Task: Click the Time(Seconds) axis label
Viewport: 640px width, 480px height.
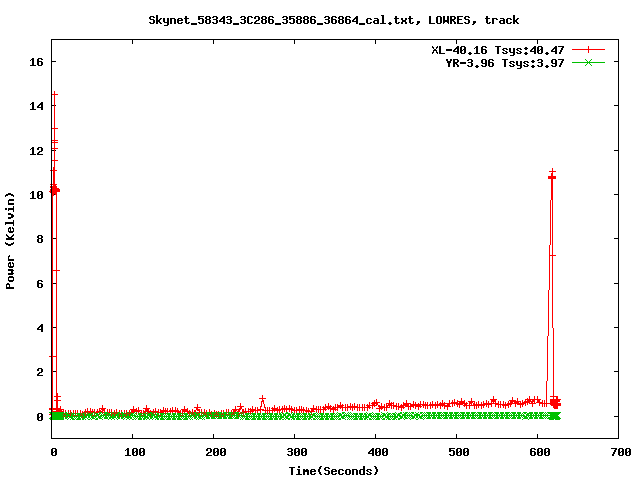Action: [x=333, y=471]
